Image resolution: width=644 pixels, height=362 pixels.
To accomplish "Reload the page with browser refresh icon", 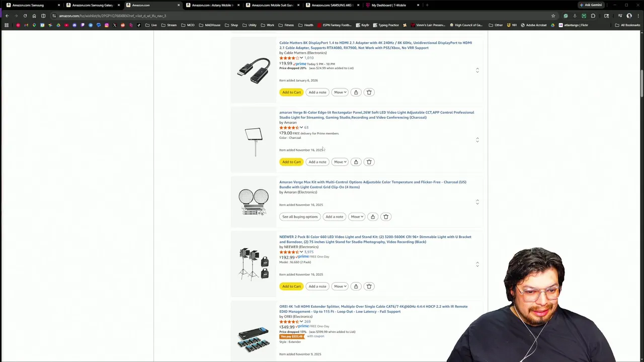I will click(x=25, y=16).
